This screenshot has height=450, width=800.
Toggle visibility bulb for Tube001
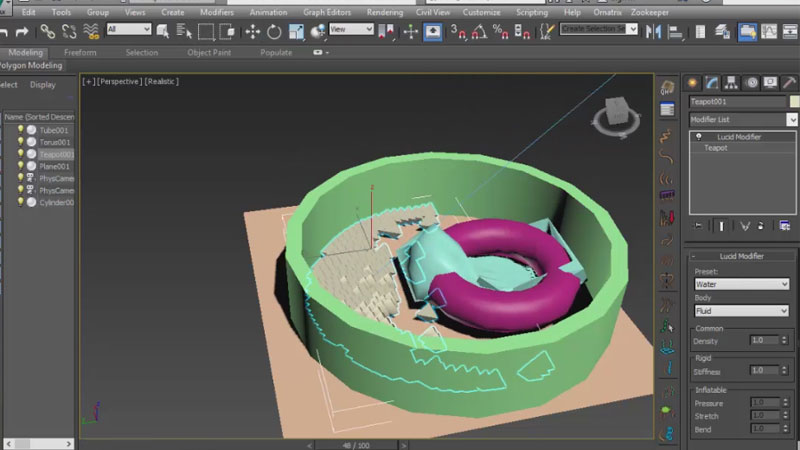(21, 130)
